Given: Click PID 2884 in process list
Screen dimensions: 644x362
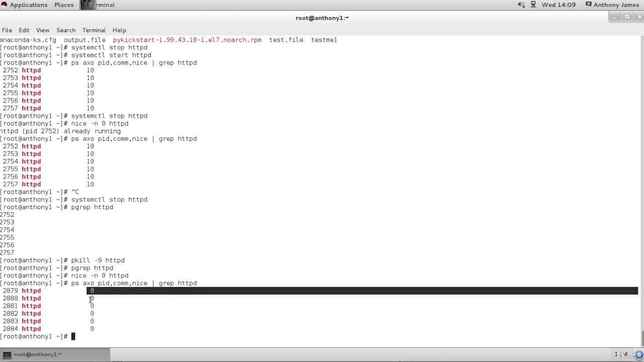Looking at the screenshot, I should 10,329.
